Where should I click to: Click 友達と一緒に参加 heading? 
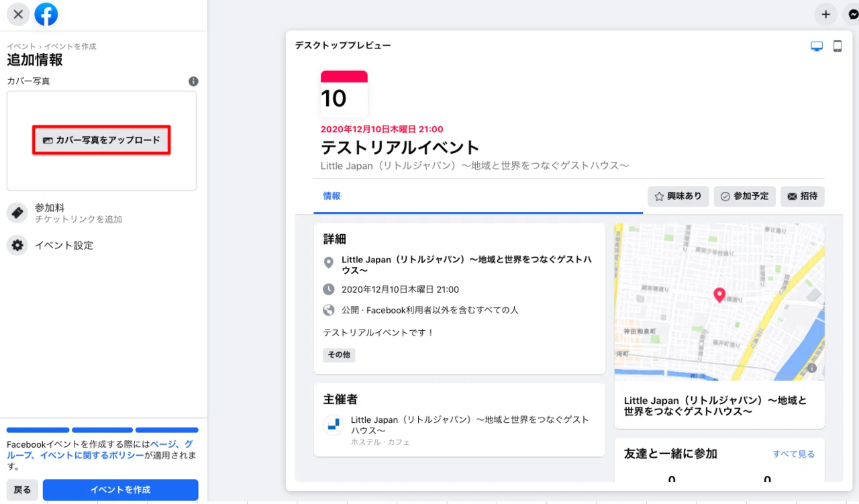tap(670, 454)
